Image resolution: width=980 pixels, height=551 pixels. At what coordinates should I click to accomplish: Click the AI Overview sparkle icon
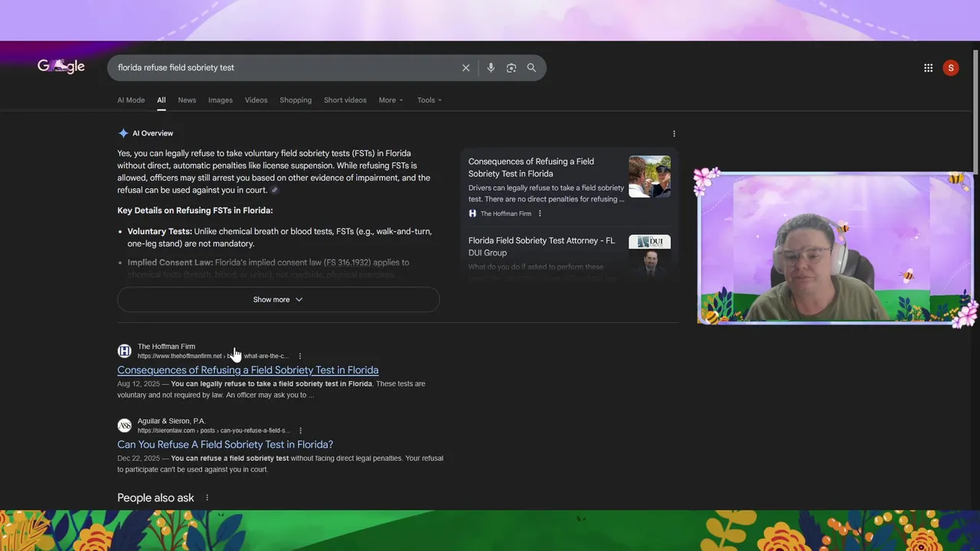click(x=123, y=133)
